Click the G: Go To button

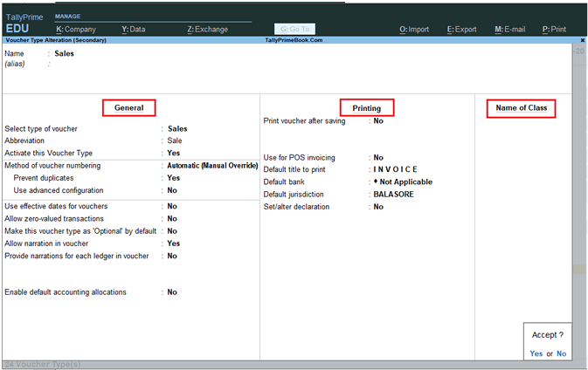tap(294, 29)
